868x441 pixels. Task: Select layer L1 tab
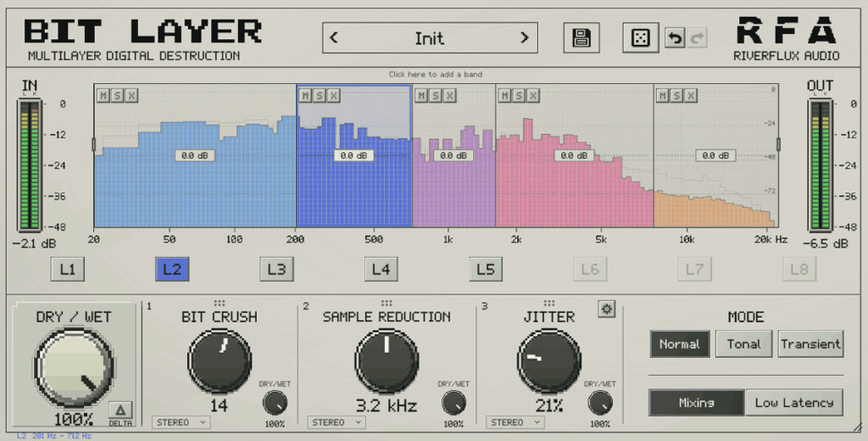(68, 270)
